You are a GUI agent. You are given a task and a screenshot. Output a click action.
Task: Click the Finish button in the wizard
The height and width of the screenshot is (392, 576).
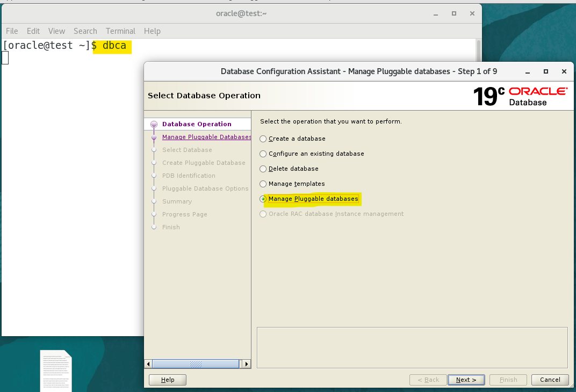tap(508, 380)
